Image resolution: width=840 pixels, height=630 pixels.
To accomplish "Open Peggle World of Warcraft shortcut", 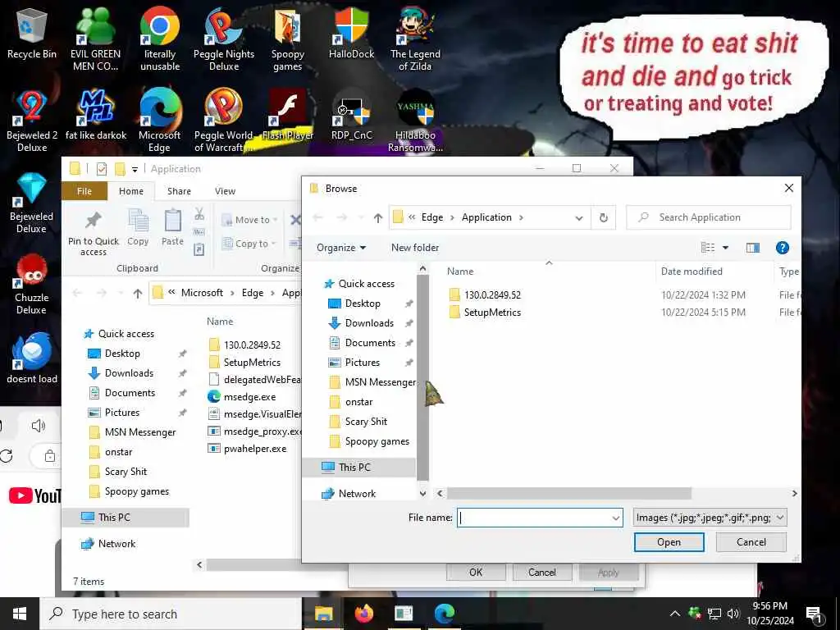I will (224, 121).
